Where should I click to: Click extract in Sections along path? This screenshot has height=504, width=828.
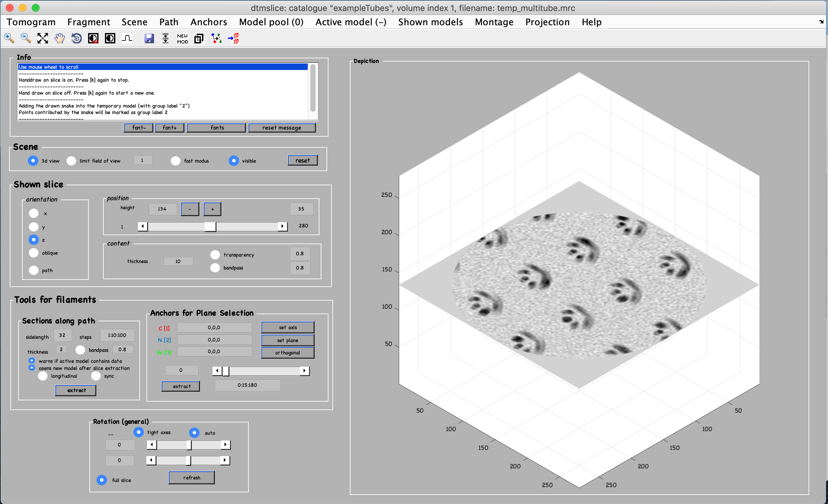(x=76, y=390)
